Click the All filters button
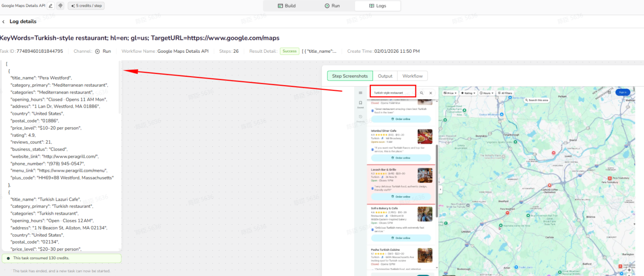 click(505, 93)
